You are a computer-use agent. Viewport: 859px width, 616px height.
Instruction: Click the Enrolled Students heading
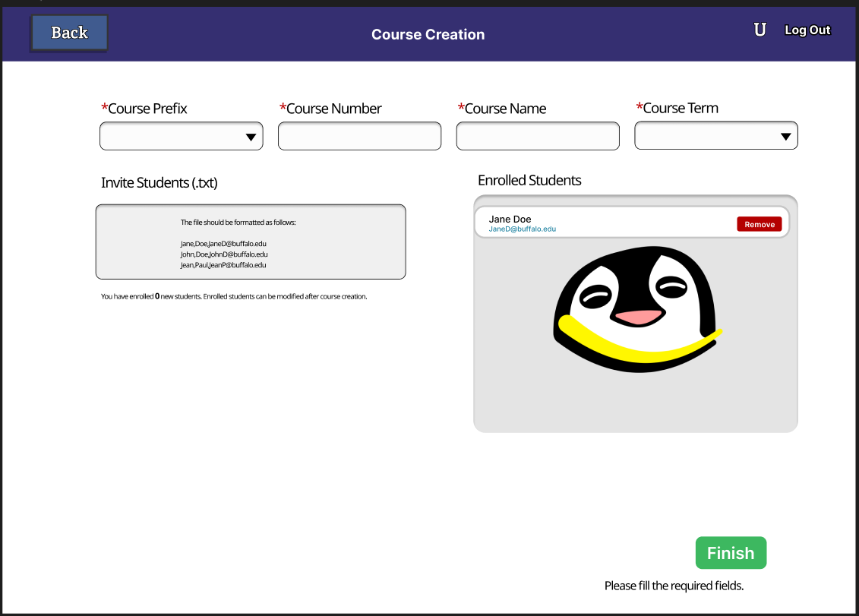point(529,180)
